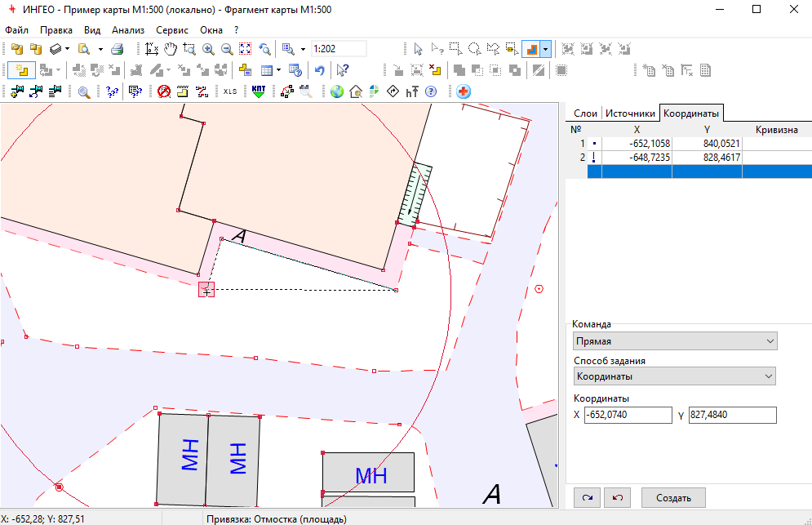
Task: Click the red cross medical icon
Action: coord(464,91)
